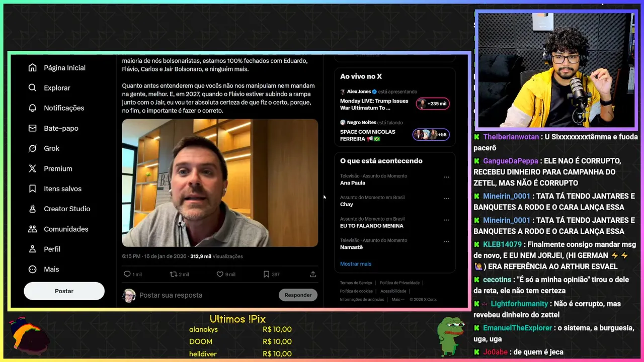Screen dimensions: 644x362
Task: Select Itens salvos menu label
Action: click(x=62, y=189)
